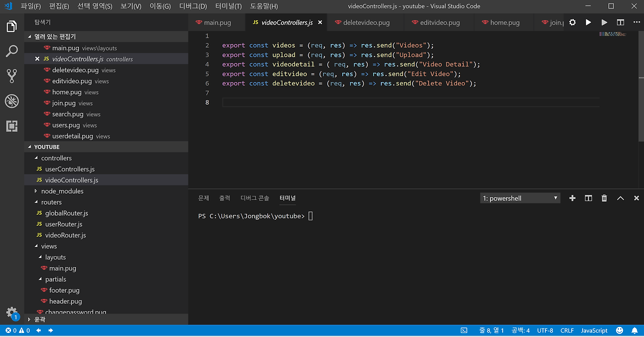Collapse the YOUTUBE folder section

click(x=106, y=147)
